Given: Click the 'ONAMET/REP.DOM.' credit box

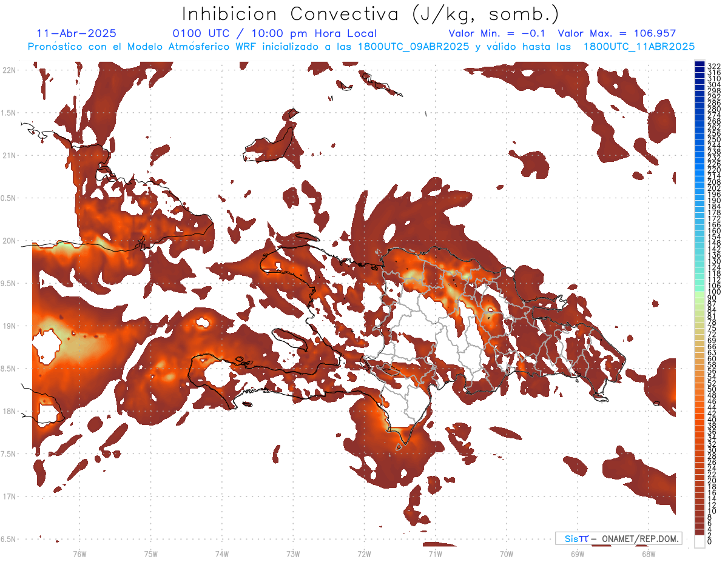Looking at the screenshot, I should (x=618, y=538).
